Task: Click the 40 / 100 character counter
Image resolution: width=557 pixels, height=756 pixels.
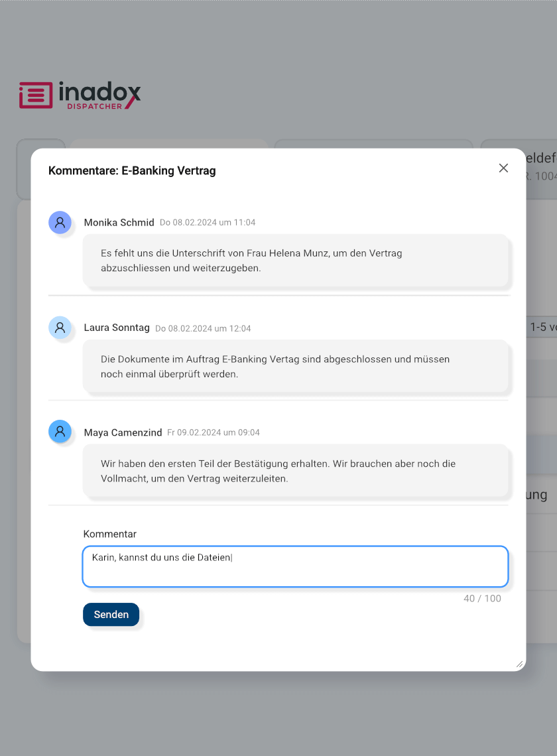Action: 482,598
